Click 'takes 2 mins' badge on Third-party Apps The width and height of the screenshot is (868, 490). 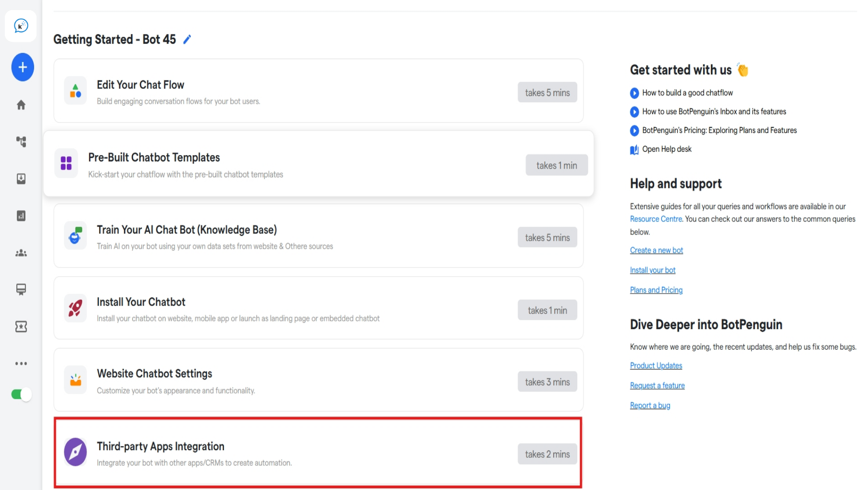pyautogui.click(x=547, y=454)
